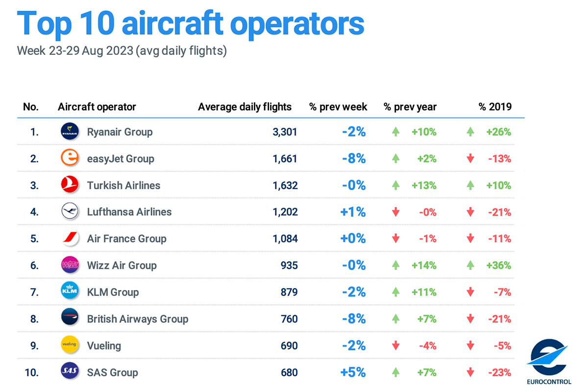This screenshot has width=588, height=392.
Task: Click the Aircraft operator column header
Action: 97,107
